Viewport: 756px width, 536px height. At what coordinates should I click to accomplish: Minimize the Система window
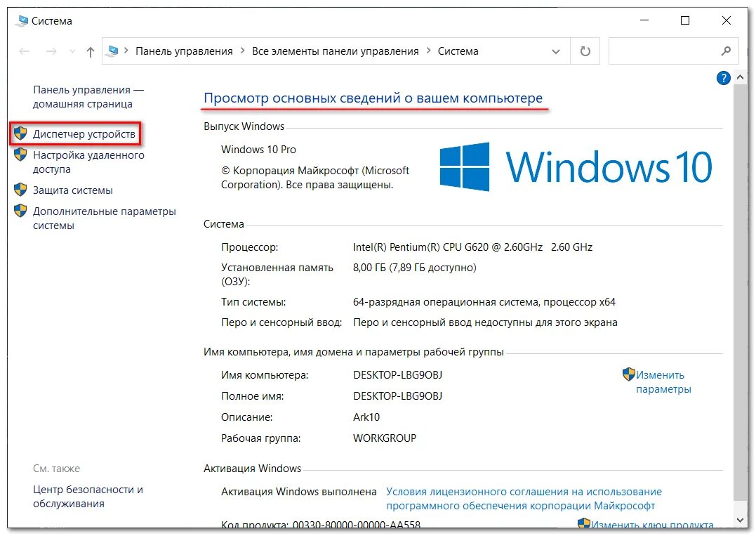pyautogui.click(x=644, y=20)
